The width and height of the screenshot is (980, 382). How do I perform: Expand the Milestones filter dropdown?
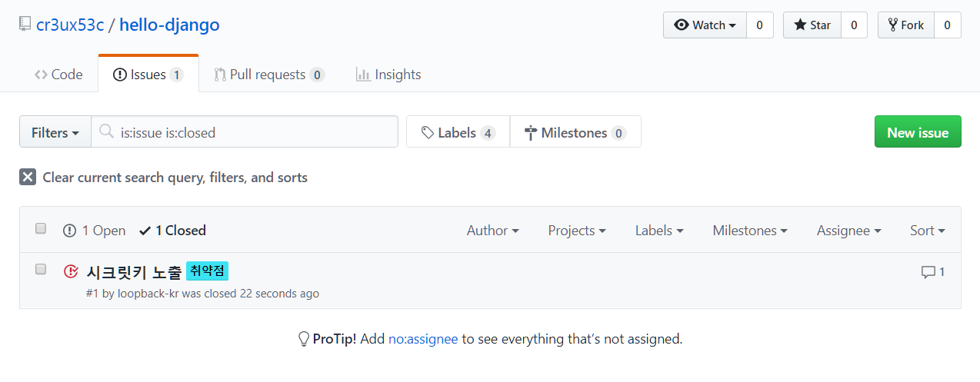click(750, 231)
